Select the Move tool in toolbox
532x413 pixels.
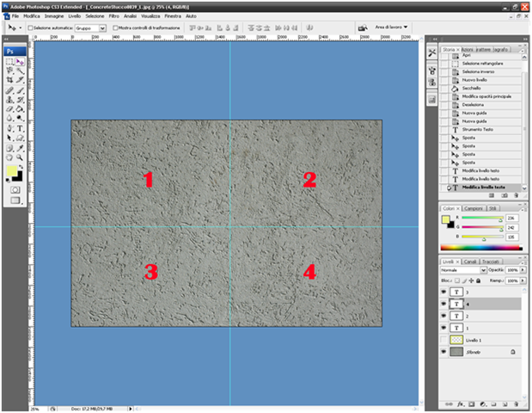tap(20, 61)
